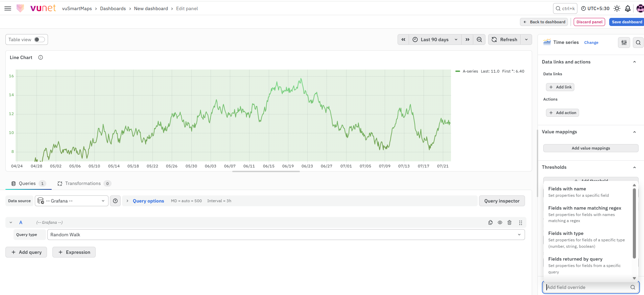
Task: Duplicate query A with copy icon
Action: 491,222
